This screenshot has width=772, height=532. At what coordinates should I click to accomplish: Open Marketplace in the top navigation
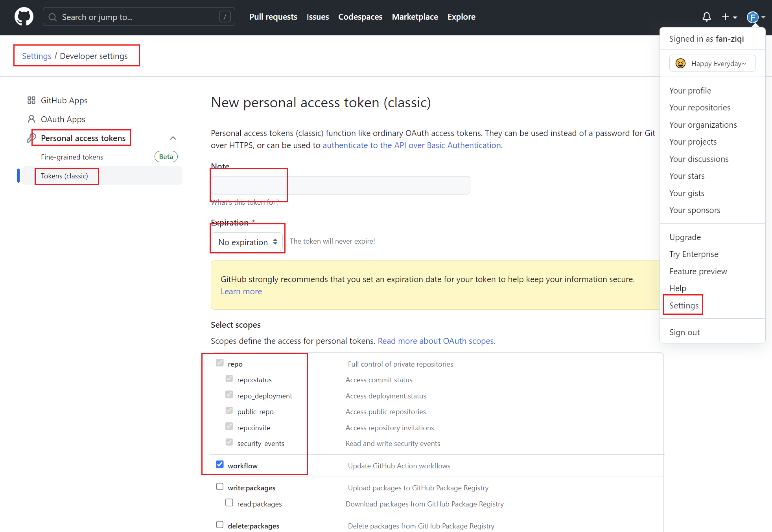pos(415,17)
